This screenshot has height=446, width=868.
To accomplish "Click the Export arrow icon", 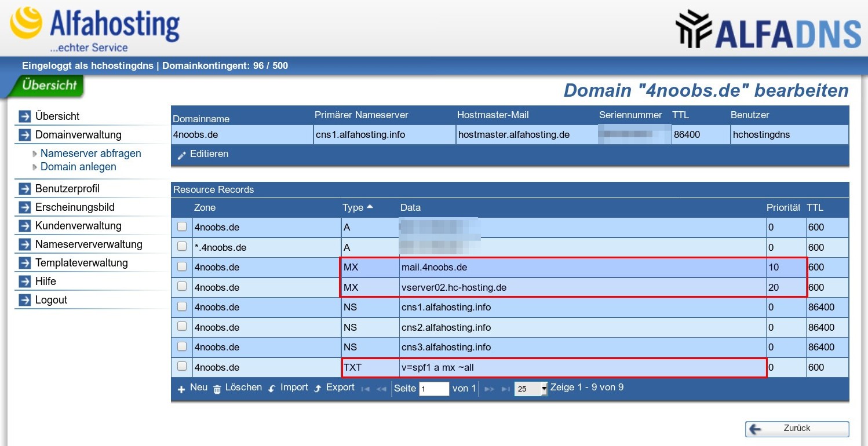I will [x=318, y=389].
